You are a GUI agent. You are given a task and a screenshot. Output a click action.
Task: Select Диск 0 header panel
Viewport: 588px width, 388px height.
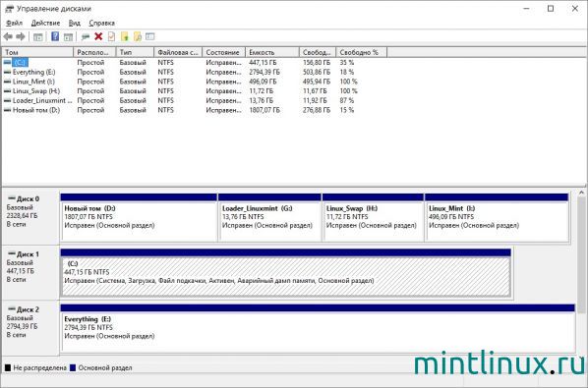pos(30,217)
